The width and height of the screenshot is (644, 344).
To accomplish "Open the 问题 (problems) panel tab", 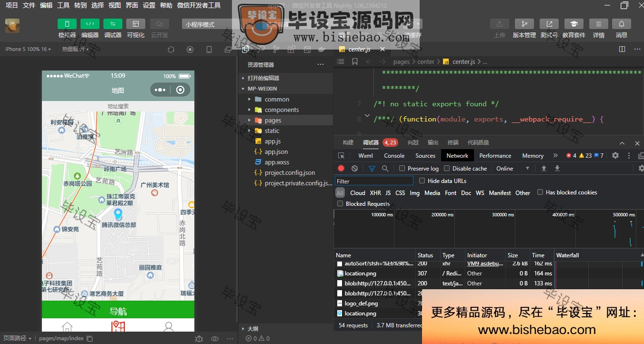I will (413, 142).
